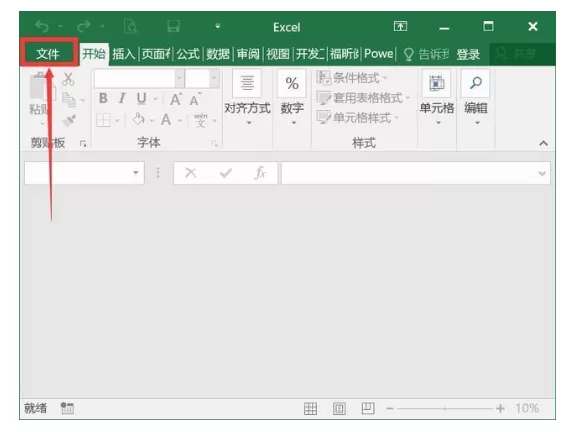Click the formula bar input area
Viewport: 576px width, 432px height.
pos(416,173)
